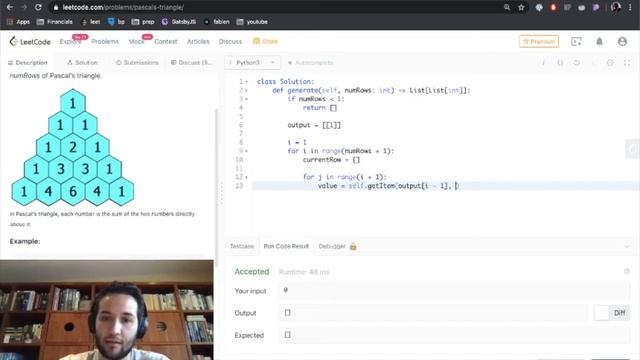Image resolution: width=640 pixels, height=360 pixels.
Task: Go back with browser back arrow
Action: 10,7
